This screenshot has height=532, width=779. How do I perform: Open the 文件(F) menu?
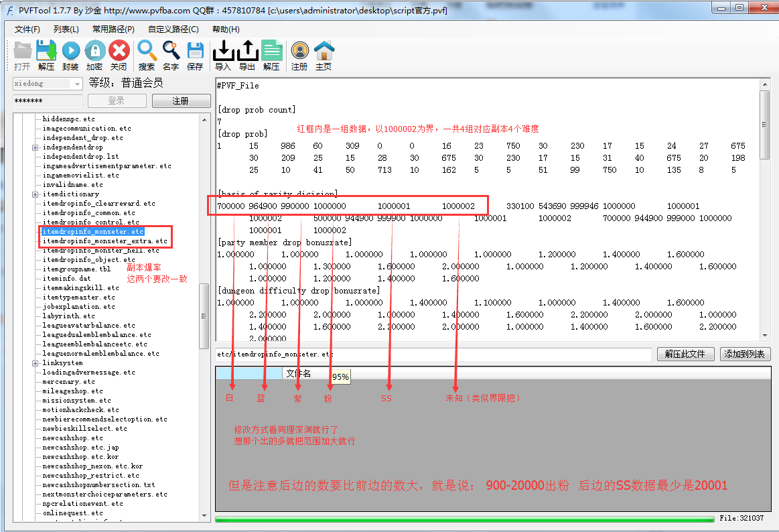click(x=27, y=29)
